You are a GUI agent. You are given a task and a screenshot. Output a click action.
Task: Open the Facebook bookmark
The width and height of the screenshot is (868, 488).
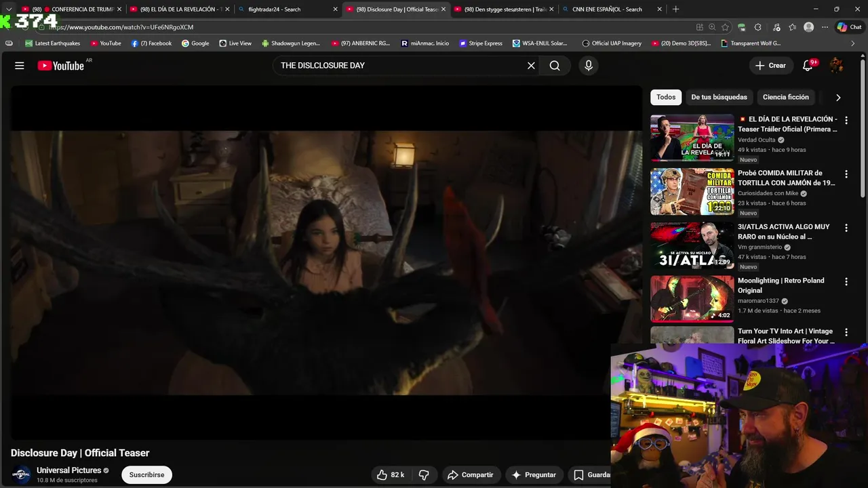click(x=151, y=43)
